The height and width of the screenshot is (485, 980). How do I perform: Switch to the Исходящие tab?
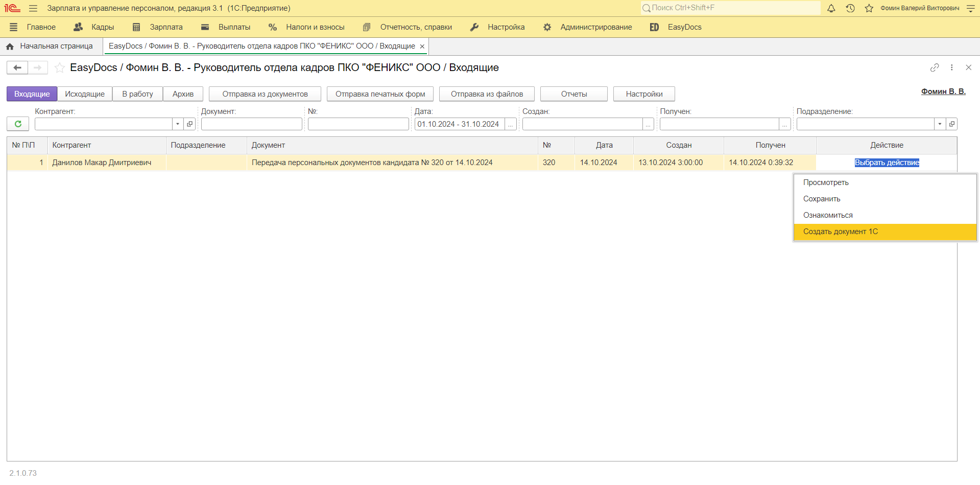click(x=85, y=94)
